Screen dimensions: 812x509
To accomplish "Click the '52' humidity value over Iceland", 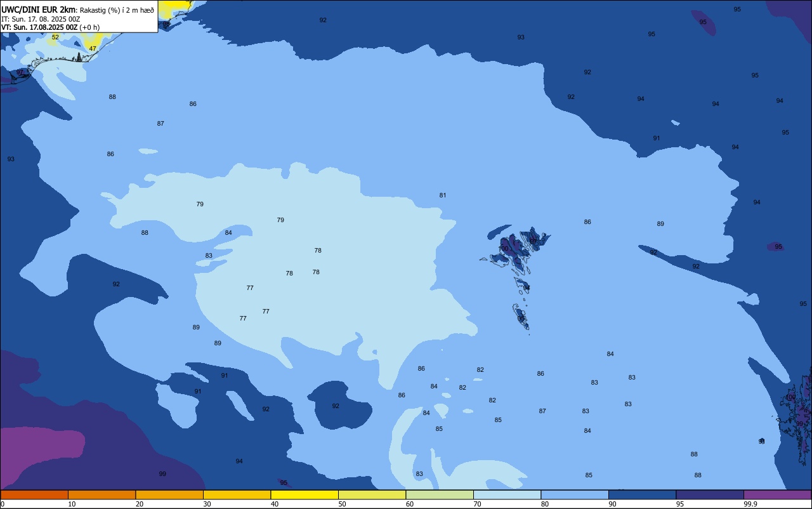I will tap(55, 37).
